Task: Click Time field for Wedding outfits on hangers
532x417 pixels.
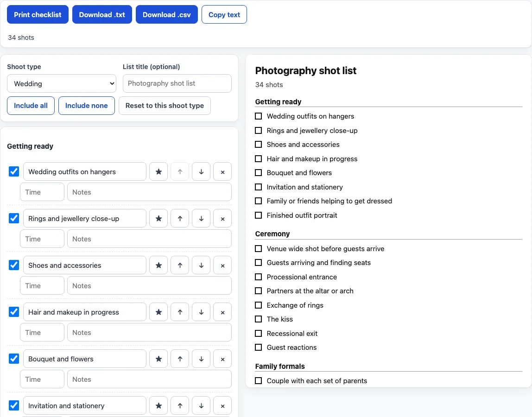Action: pos(42,192)
